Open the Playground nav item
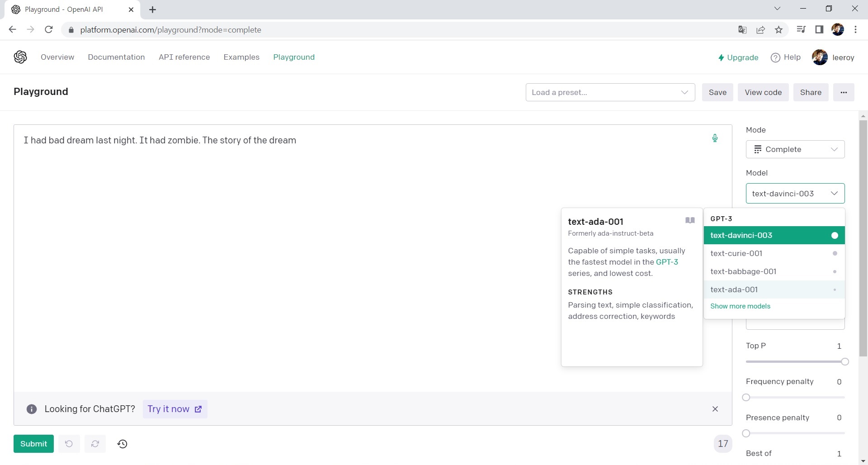The width and height of the screenshot is (868, 465). (x=294, y=57)
